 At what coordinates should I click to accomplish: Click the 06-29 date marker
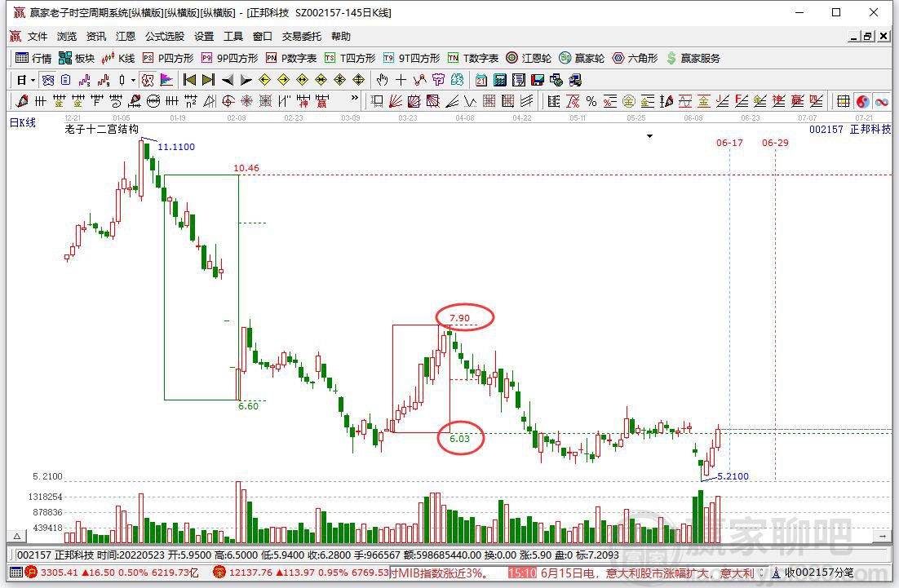coord(775,143)
